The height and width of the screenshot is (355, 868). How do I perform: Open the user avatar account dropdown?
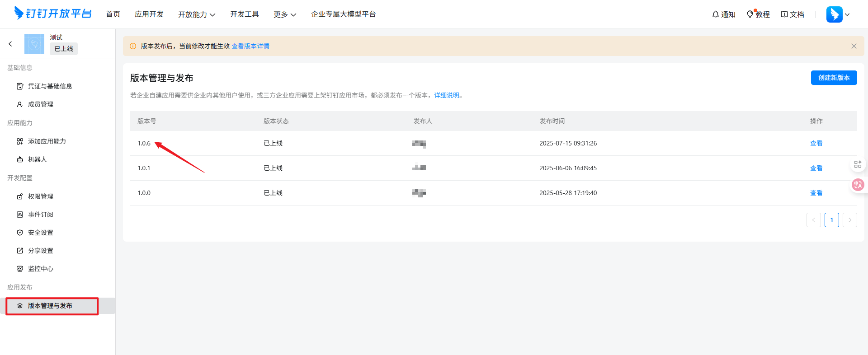[x=838, y=14]
